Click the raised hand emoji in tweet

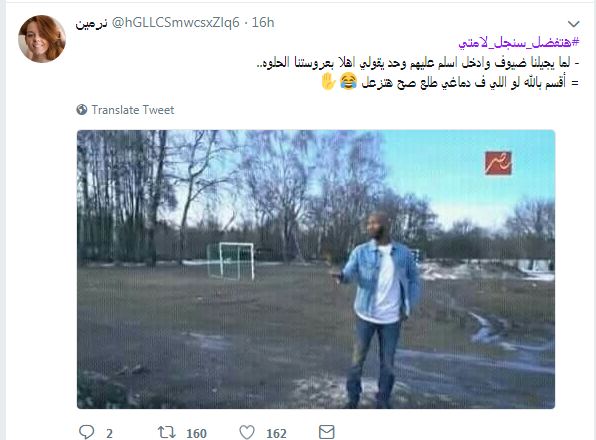(329, 82)
